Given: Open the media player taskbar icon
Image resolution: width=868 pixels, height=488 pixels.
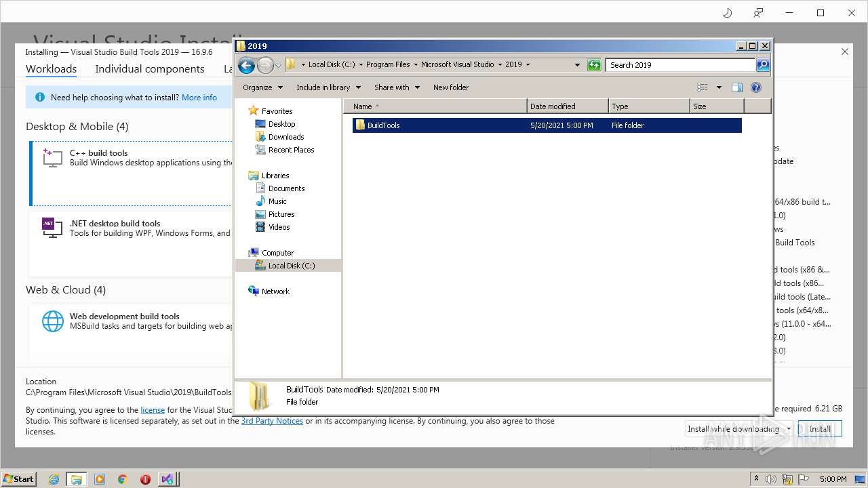Looking at the screenshot, I should (x=100, y=479).
